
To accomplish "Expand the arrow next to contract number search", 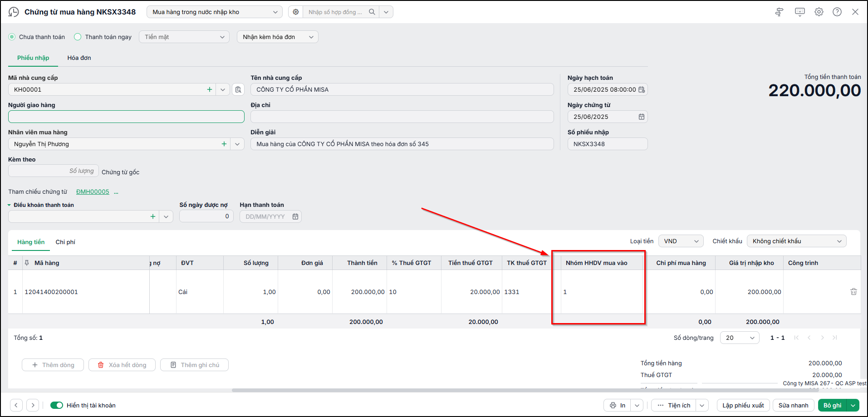I will pos(386,12).
